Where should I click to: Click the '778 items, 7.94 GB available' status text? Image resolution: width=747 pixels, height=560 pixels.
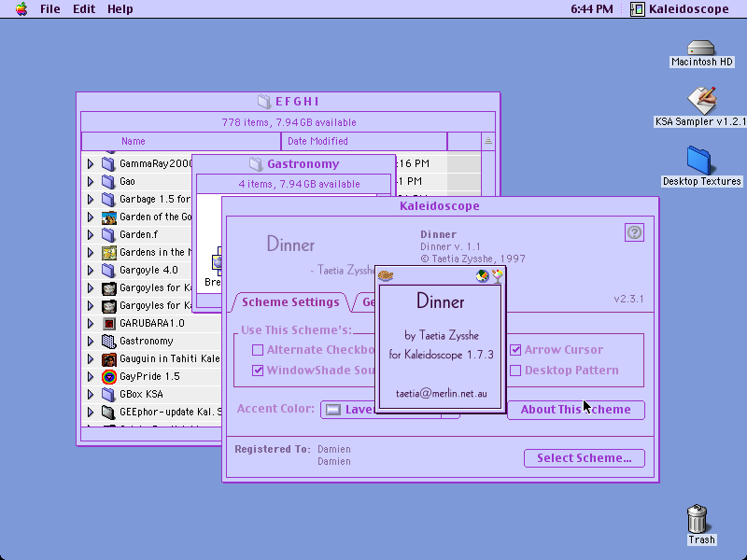(x=289, y=122)
